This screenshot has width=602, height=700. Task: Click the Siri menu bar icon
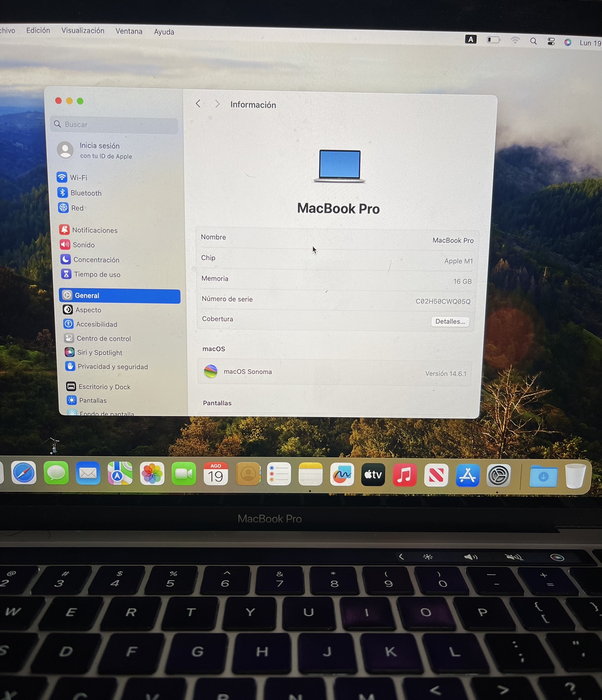click(568, 42)
